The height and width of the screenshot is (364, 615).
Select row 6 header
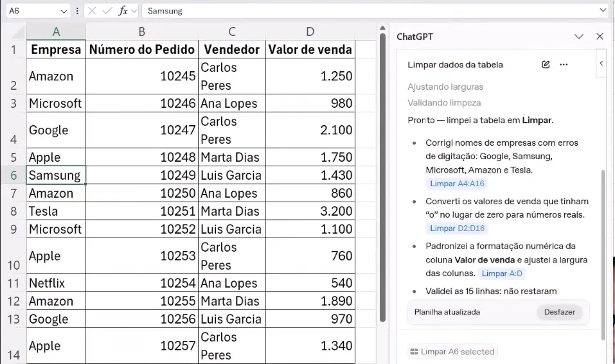click(13, 175)
